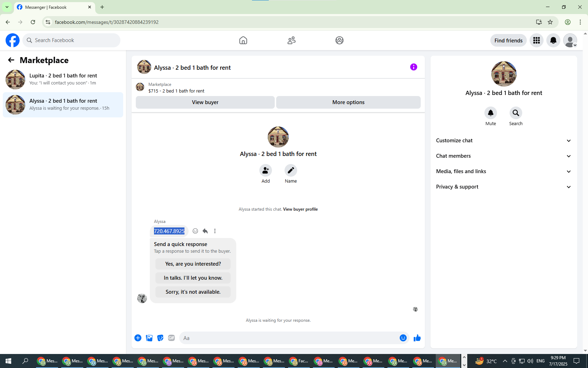Show hidden system tray icons
Viewport: 588px width, 368px height.
click(x=505, y=361)
